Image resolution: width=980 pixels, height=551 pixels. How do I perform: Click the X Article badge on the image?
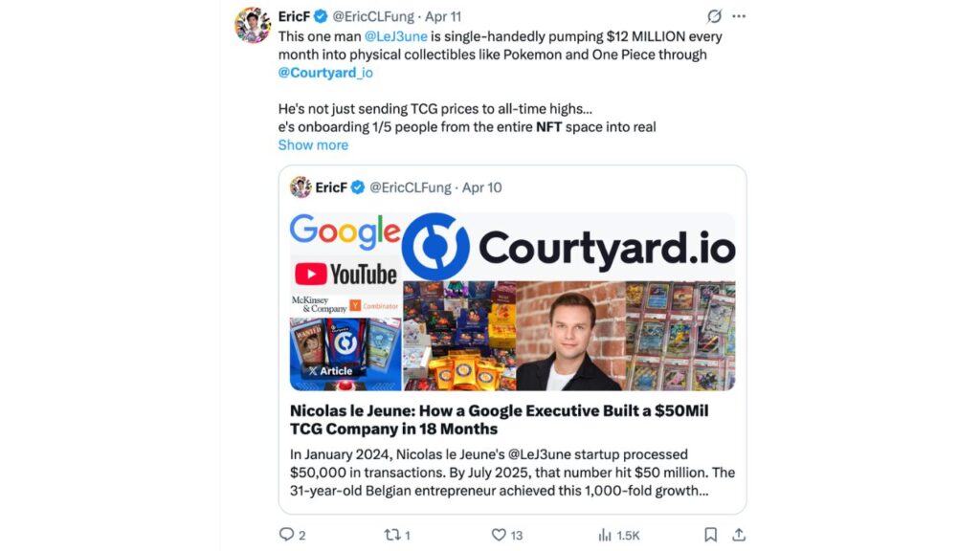click(x=330, y=371)
